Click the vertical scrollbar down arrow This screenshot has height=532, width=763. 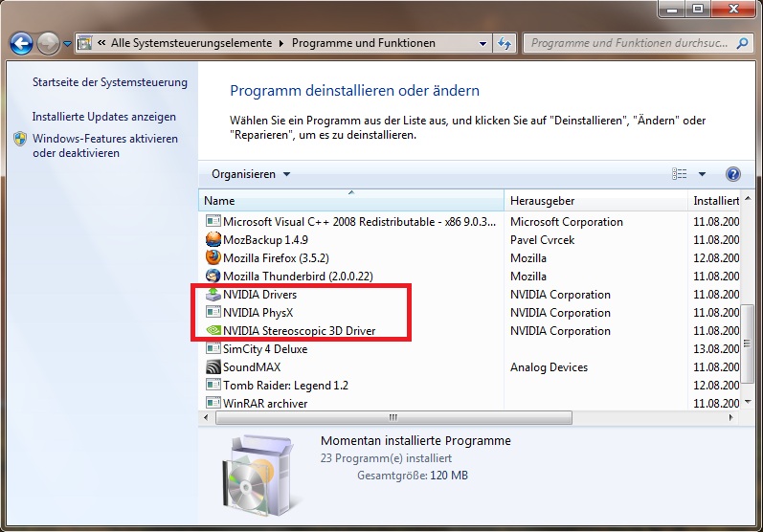click(x=748, y=402)
